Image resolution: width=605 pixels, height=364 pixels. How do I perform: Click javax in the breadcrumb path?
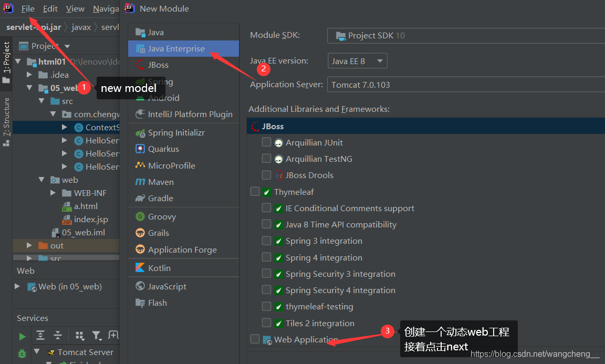tap(81, 27)
